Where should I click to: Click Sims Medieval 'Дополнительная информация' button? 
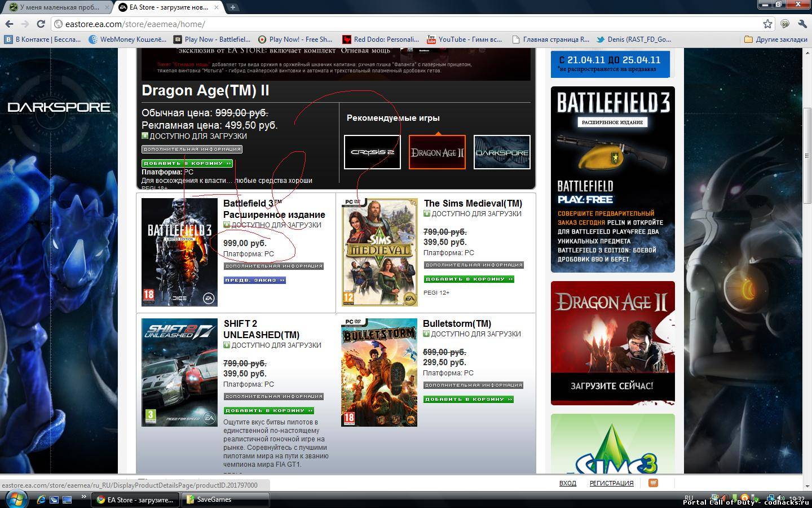point(474,265)
